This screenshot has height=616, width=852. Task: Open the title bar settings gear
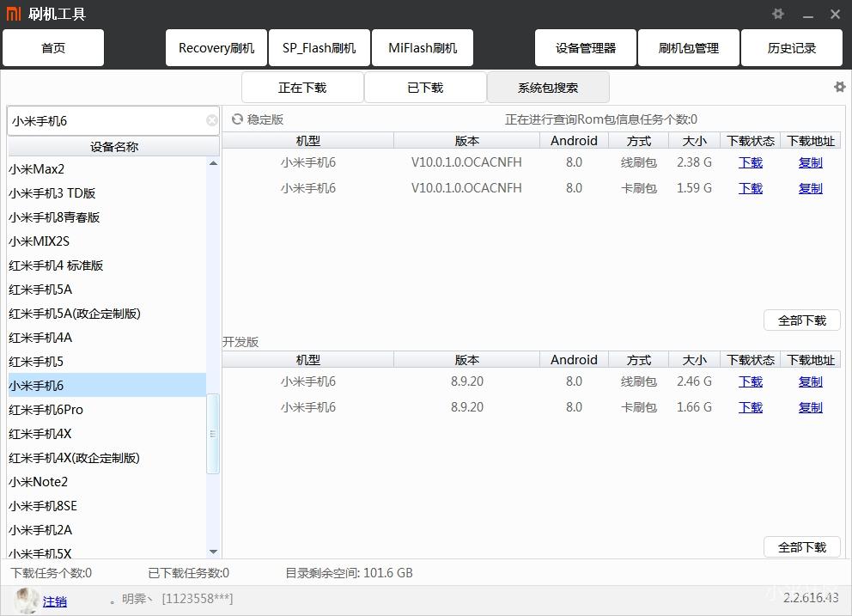click(777, 14)
